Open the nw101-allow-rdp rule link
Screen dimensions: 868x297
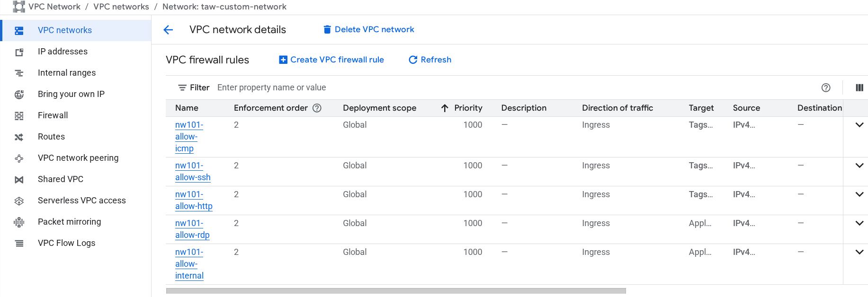(192, 229)
